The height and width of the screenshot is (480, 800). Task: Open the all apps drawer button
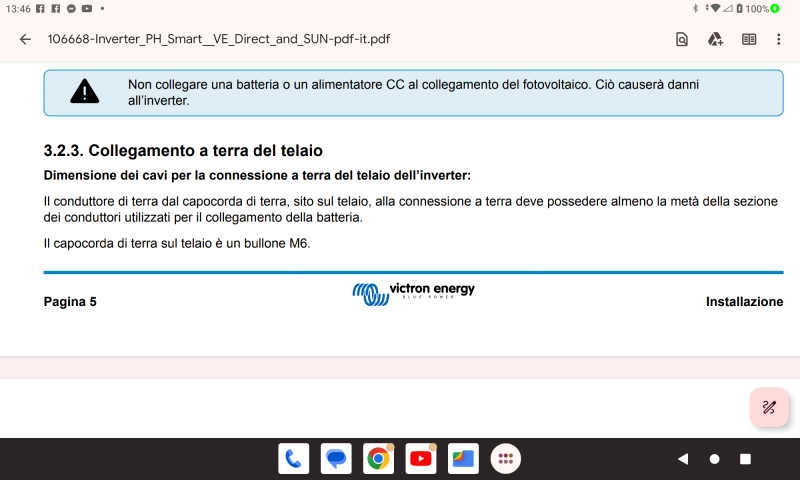(x=506, y=459)
